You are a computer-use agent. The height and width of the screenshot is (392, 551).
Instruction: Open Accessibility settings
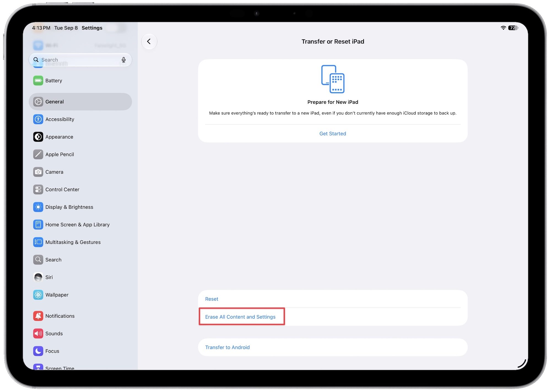(x=80, y=119)
